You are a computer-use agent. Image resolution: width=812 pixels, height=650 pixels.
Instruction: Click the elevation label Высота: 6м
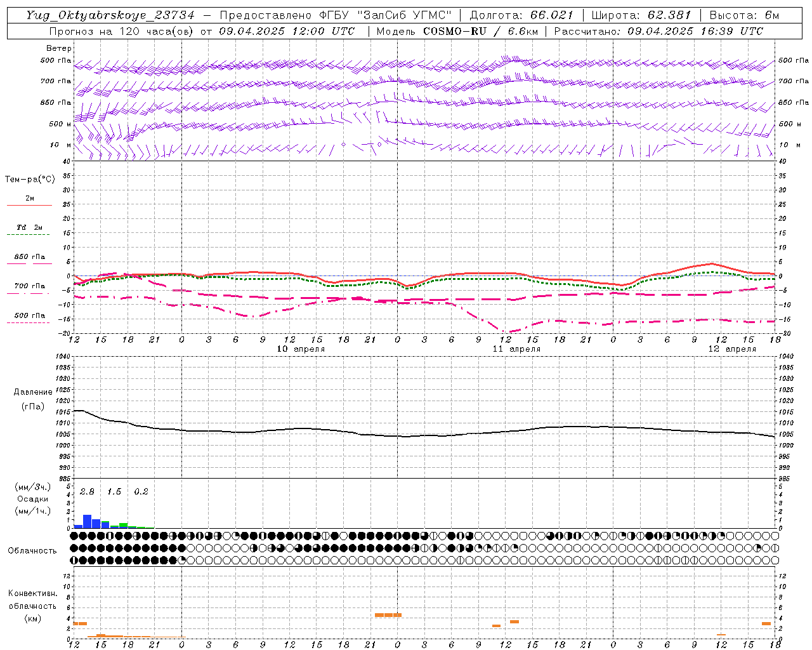744,15
